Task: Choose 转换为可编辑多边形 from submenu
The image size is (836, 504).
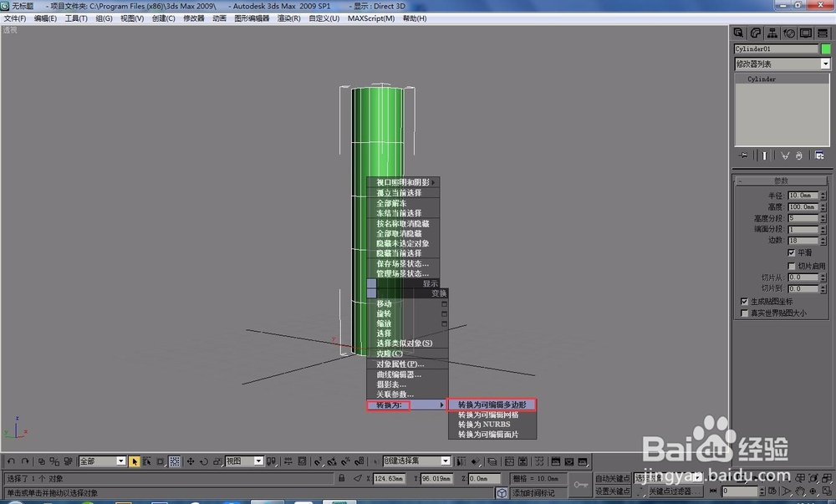Action: tap(492, 405)
